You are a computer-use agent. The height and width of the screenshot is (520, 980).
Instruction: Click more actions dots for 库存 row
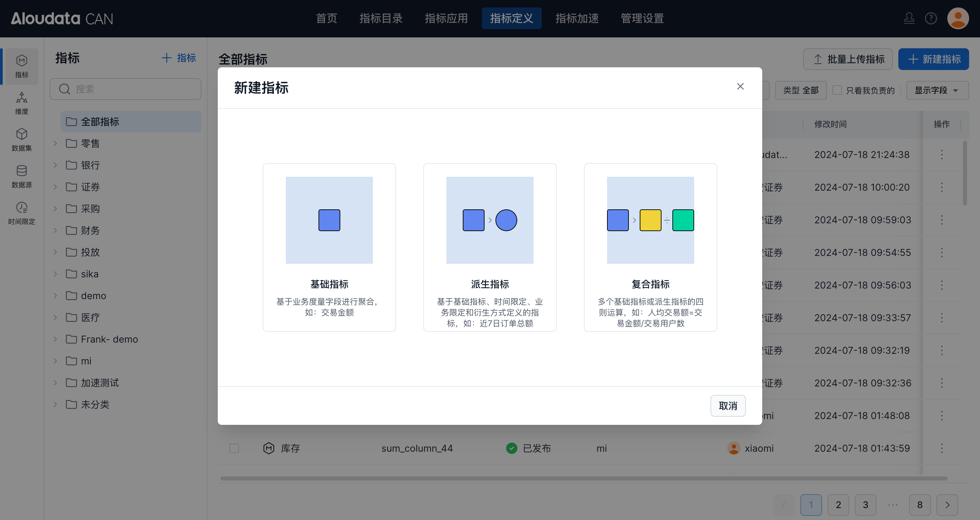coord(942,448)
